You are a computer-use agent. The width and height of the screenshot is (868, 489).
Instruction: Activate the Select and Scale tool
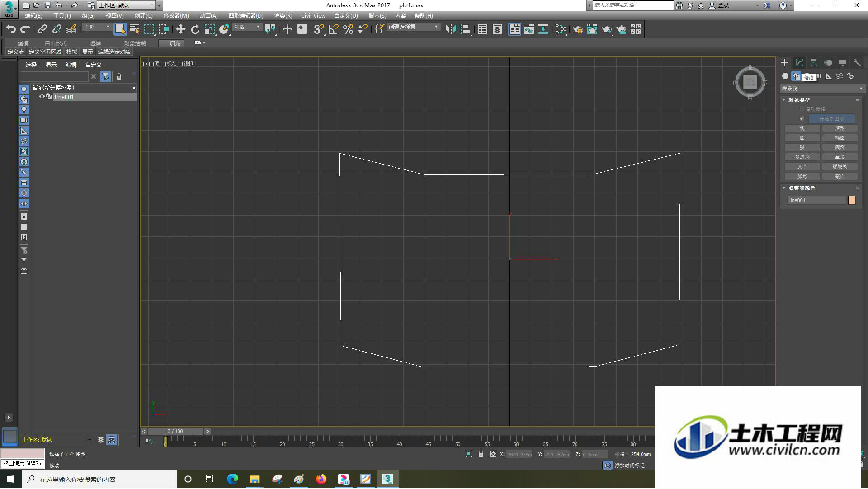pyautogui.click(x=209, y=29)
